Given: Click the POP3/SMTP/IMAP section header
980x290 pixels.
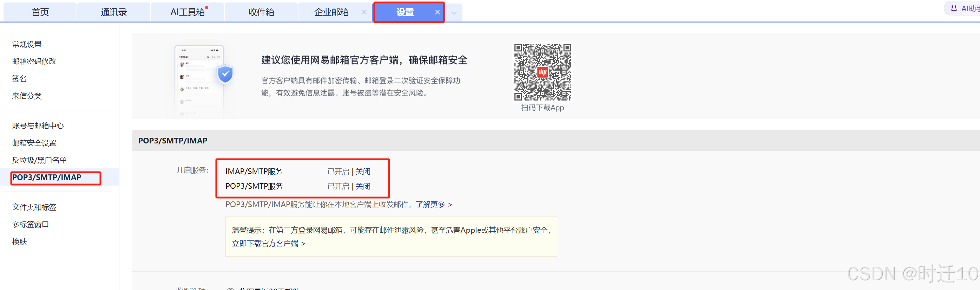Looking at the screenshot, I should pos(173,141).
